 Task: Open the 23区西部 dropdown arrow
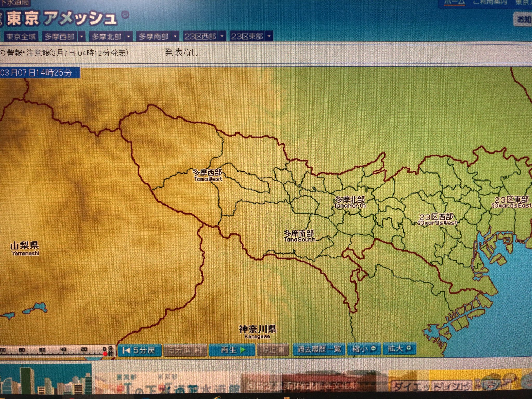pyautogui.click(x=222, y=36)
